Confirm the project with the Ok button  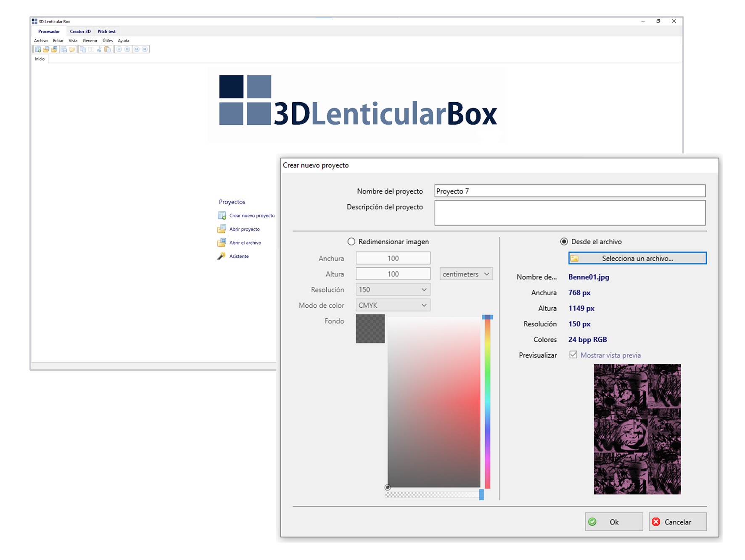[614, 522]
